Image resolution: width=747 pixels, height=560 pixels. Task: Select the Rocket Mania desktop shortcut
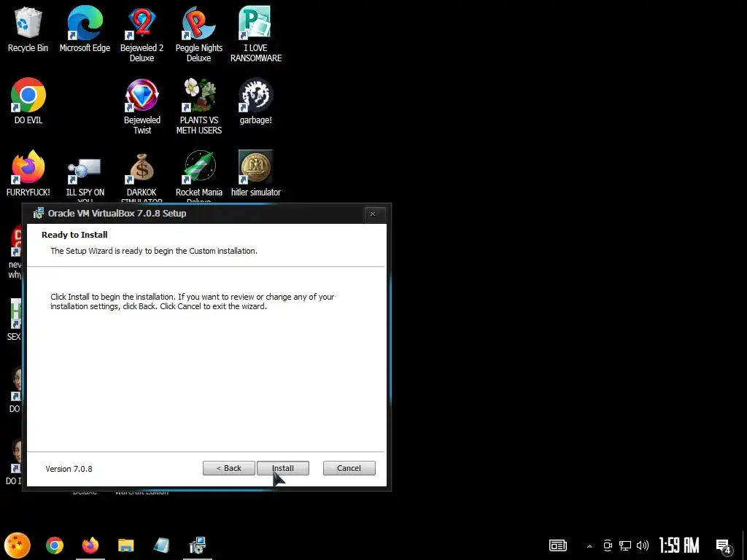pos(198,176)
